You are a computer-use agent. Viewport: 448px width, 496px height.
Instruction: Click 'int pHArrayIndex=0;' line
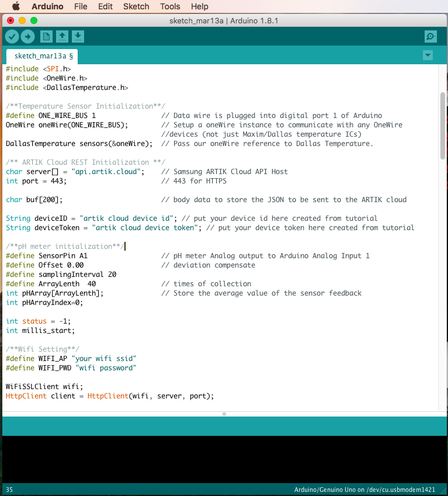[44, 303]
